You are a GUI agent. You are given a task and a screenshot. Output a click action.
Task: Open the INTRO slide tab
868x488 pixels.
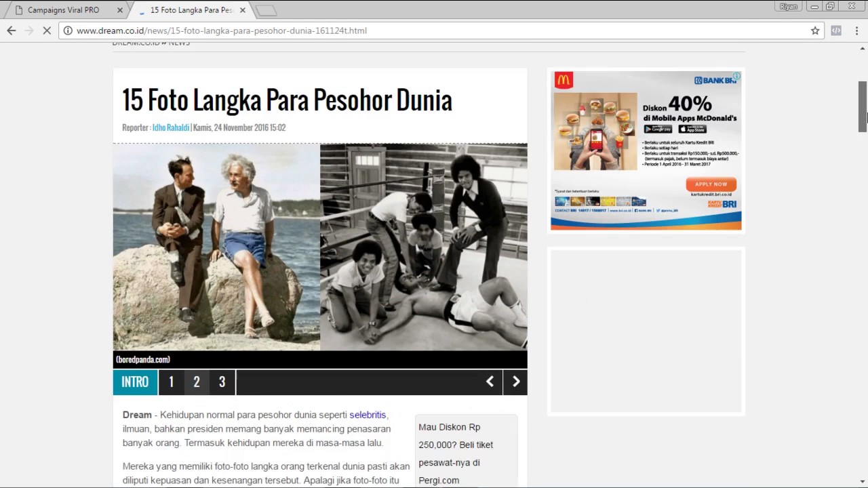click(135, 382)
